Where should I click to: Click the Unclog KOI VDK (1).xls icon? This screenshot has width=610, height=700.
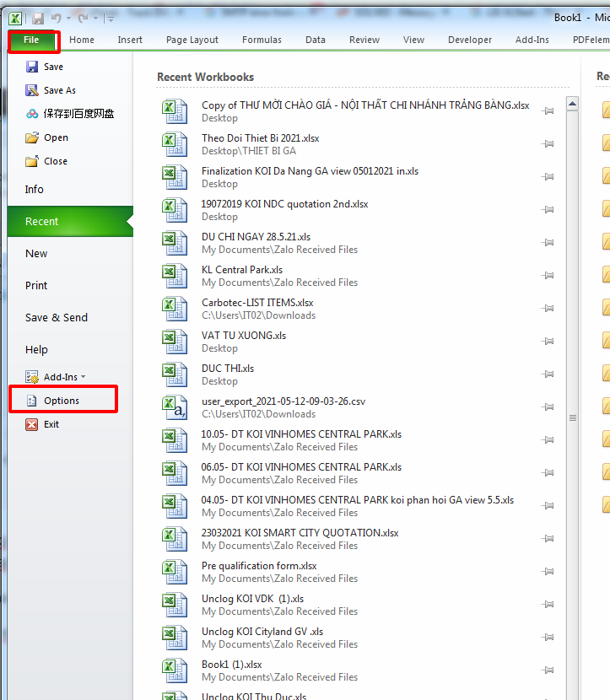coord(175,605)
